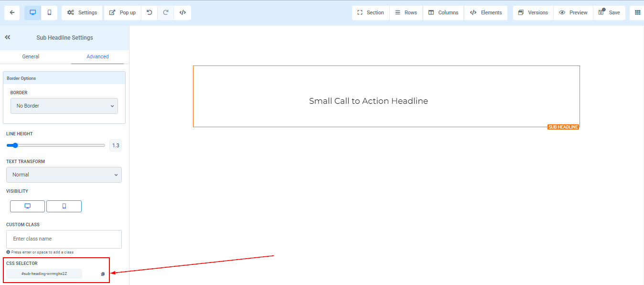Select the Advanced tab
644x285 pixels.
(x=97, y=56)
